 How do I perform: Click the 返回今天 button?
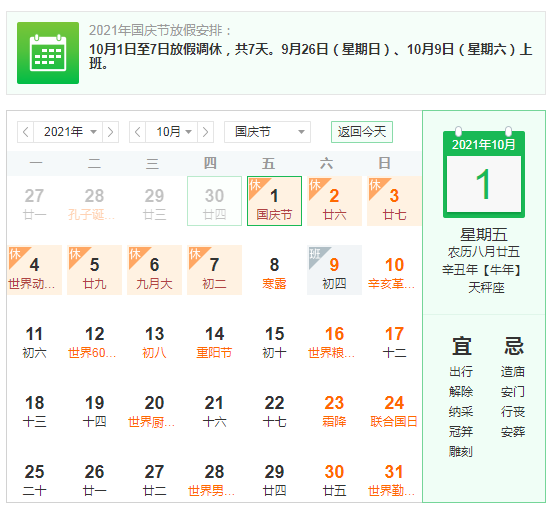coord(362,132)
